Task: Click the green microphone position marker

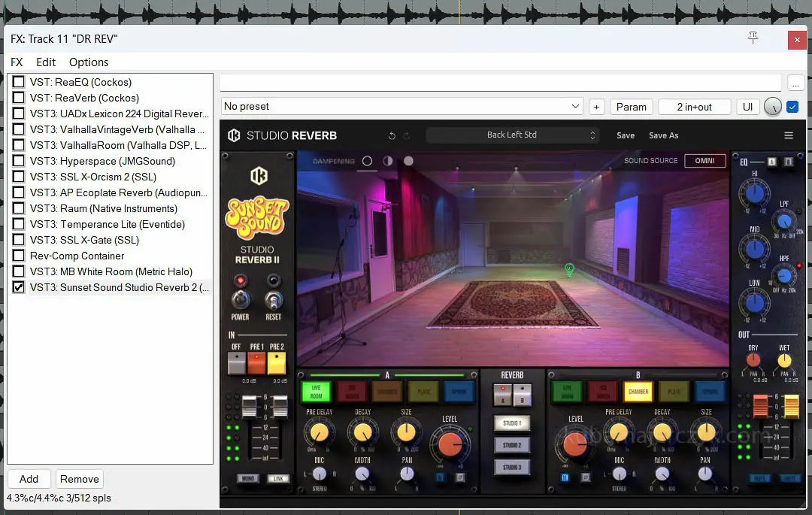Action: click(569, 268)
